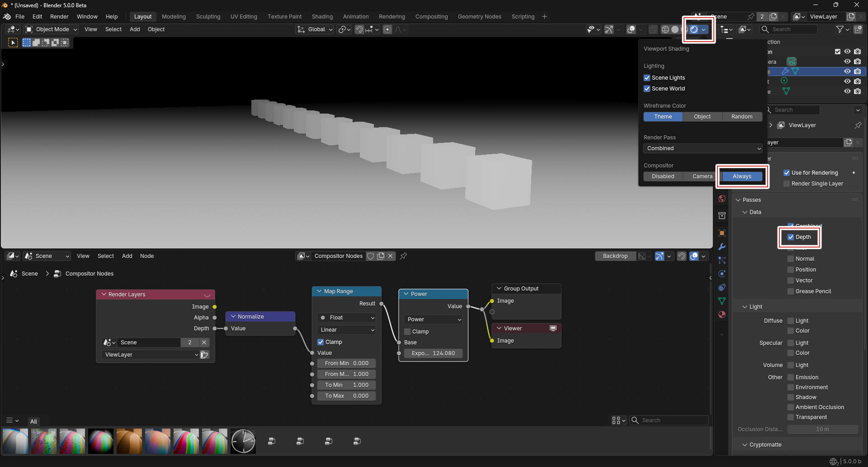The width and height of the screenshot is (868, 467).
Task: Enable the Normal data pass checkbox
Action: (791, 259)
